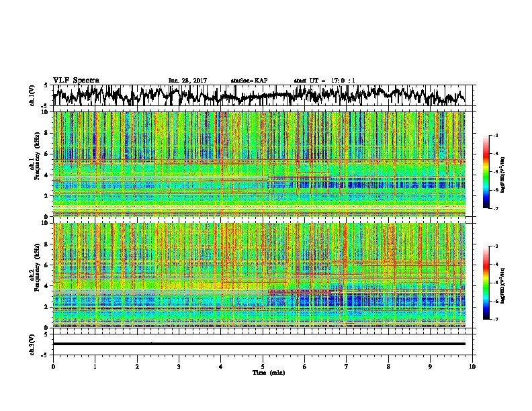Click the ch.1 log PSD color bar

486,172
